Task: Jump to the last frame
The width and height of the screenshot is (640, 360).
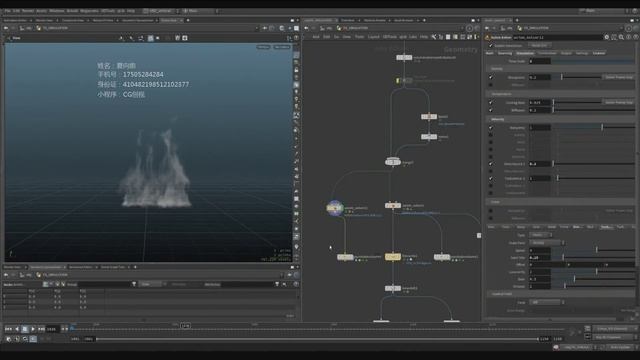Action: pos(41,329)
